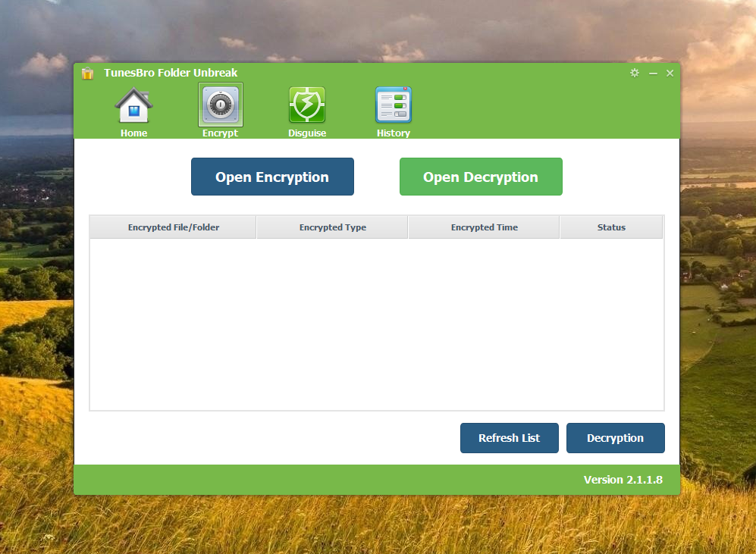Close the TunesBro Folder Unbreak window
This screenshot has width=756, height=554.
[x=670, y=74]
